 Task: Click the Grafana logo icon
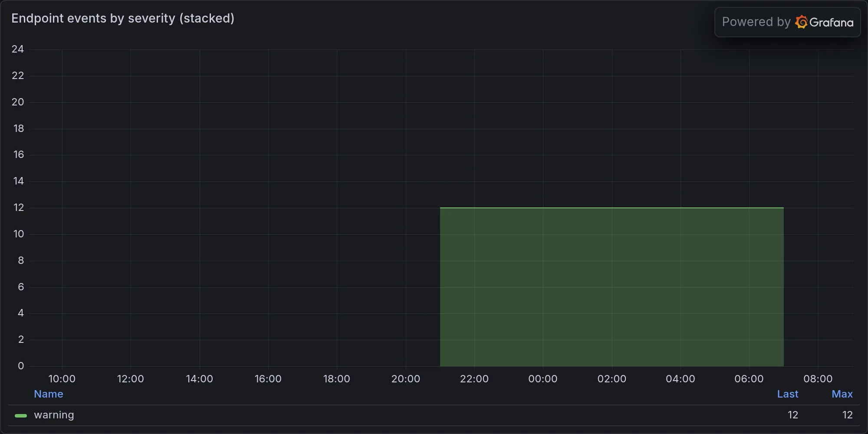pos(801,22)
